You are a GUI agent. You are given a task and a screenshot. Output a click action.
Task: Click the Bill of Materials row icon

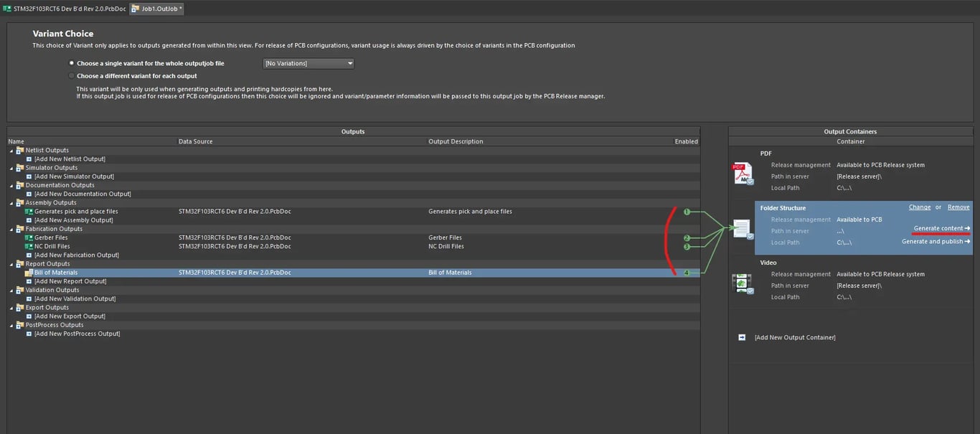(x=29, y=273)
